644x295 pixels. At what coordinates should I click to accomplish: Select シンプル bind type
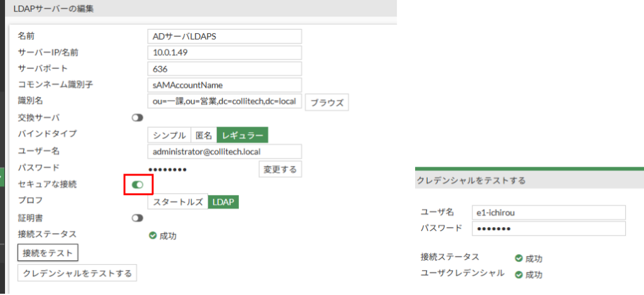tap(169, 135)
